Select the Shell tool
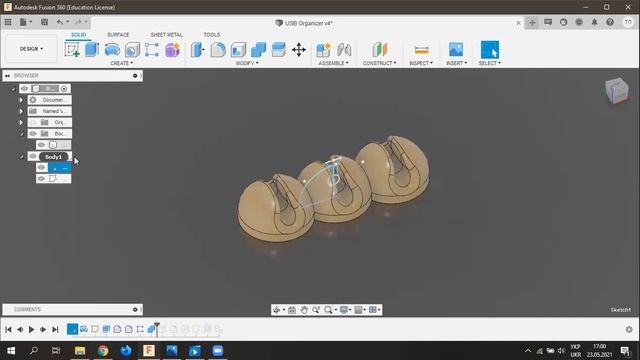 pyautogui.click(x=238, y=50)
